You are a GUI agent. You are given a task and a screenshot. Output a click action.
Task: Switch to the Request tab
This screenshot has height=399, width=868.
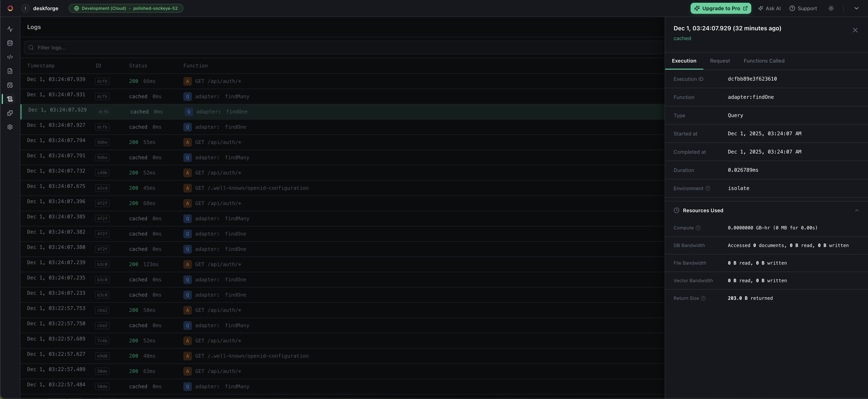tap(720, 61)
